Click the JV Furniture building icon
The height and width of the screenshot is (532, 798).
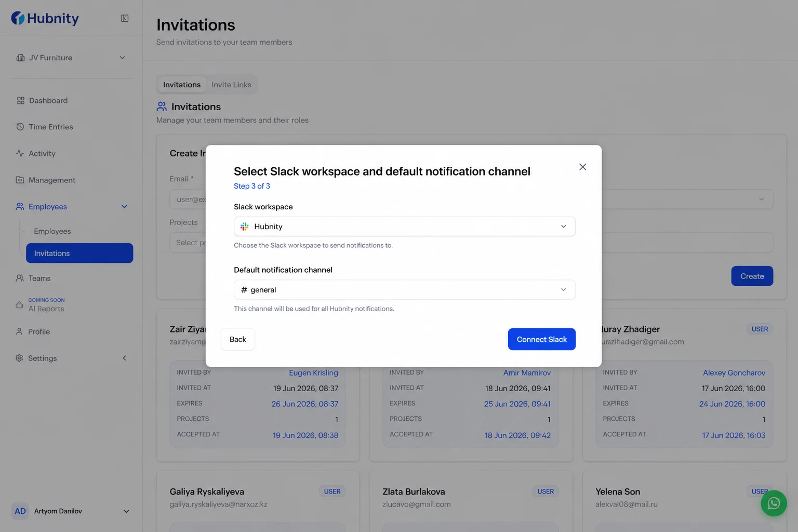[21, 58]
